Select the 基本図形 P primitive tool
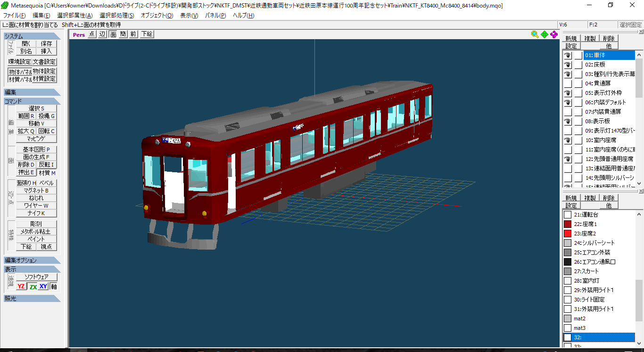 click(x=36, y=150)
